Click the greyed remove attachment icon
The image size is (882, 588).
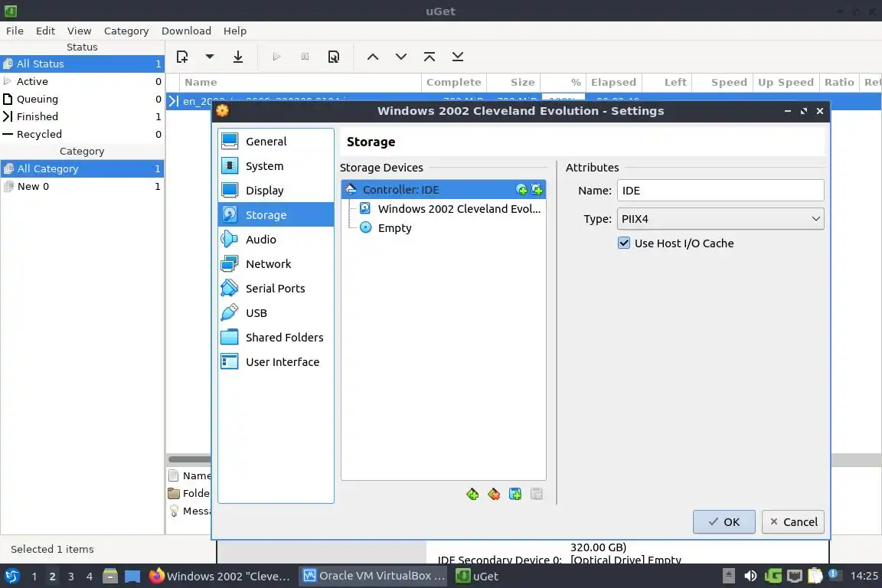(537, 494)
